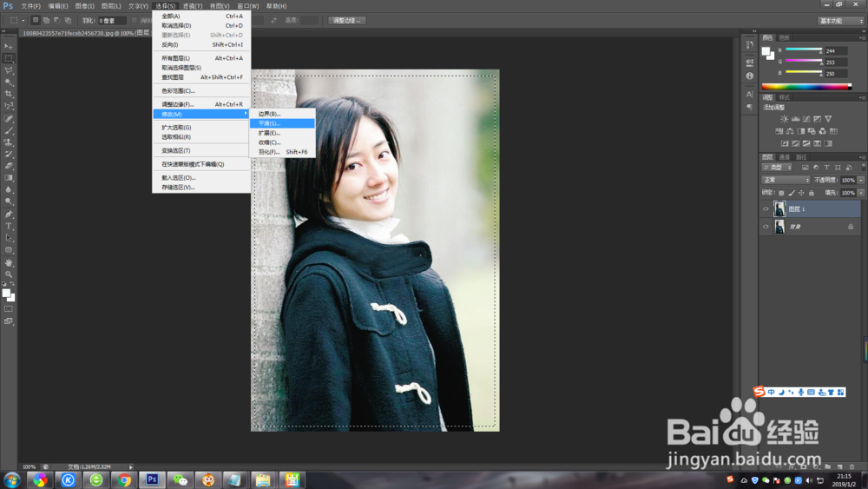Add a Levels adjustment

[795, 118]
